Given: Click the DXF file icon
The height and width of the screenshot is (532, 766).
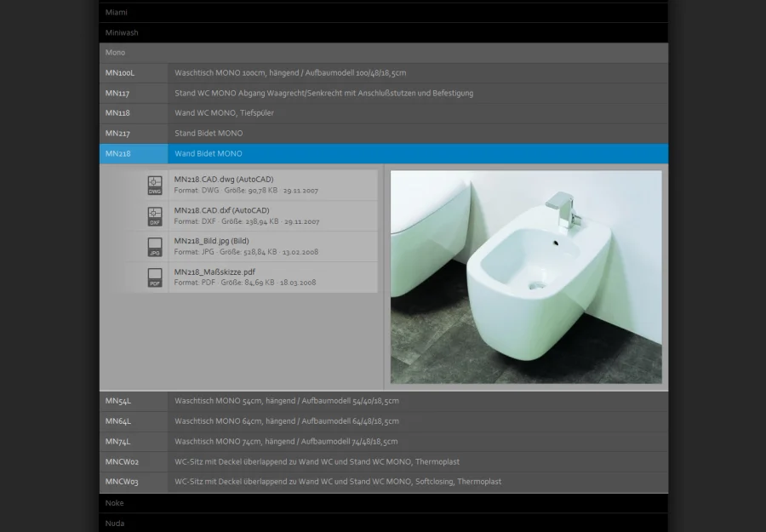Looking at the screenshot, I should click(x=154, y=216).
